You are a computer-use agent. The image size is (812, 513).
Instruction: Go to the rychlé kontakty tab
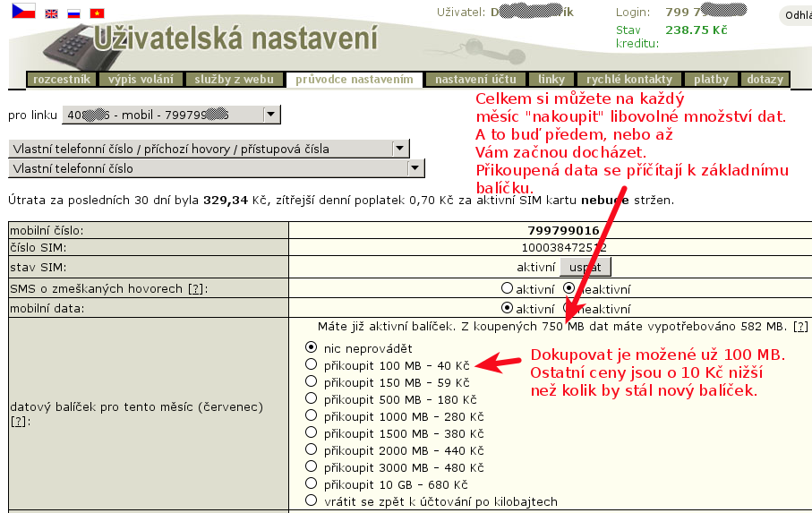(629, 80)
